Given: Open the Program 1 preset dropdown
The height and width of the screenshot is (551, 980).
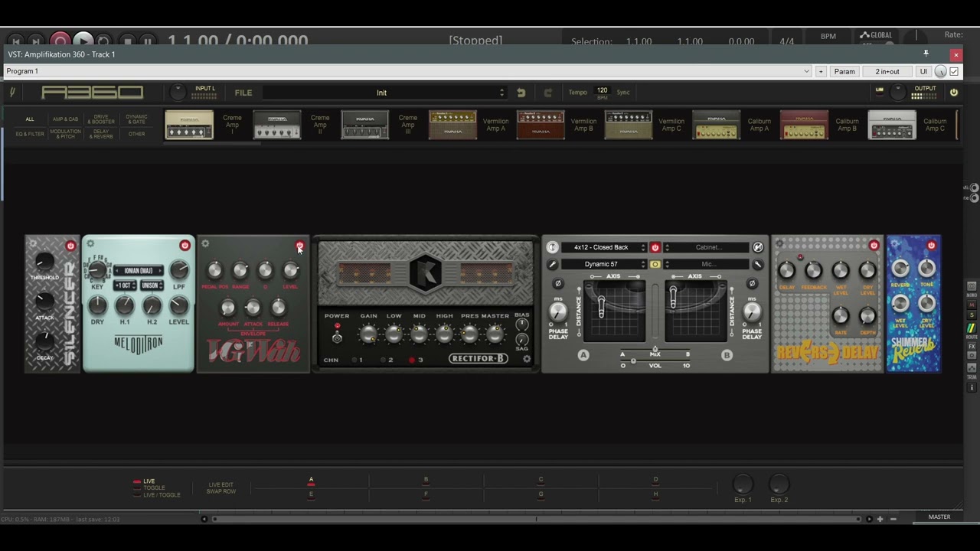Looking at the screenshot, I should (407, 71).
